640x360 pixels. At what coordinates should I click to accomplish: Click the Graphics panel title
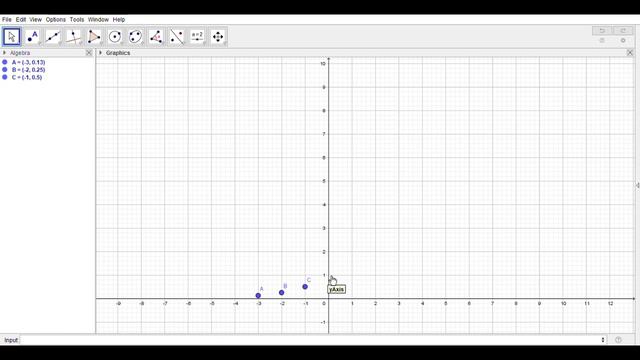[x=118, y=53]
